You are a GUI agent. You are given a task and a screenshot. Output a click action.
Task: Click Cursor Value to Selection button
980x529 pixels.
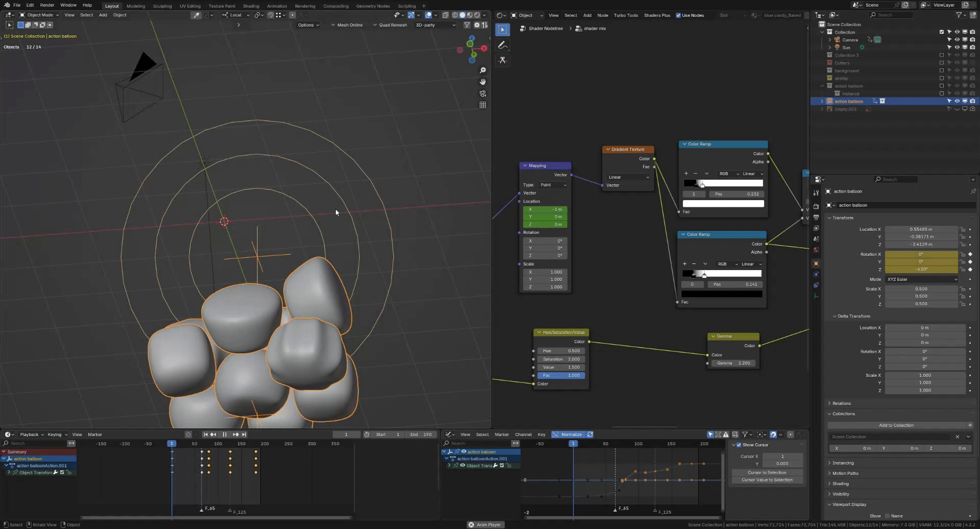[x=767, y=480]
